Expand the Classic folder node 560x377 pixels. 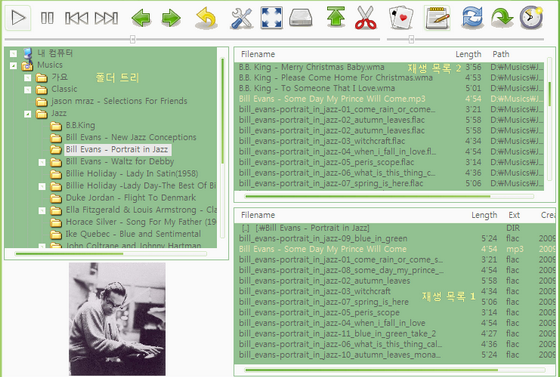coord(28,90)
